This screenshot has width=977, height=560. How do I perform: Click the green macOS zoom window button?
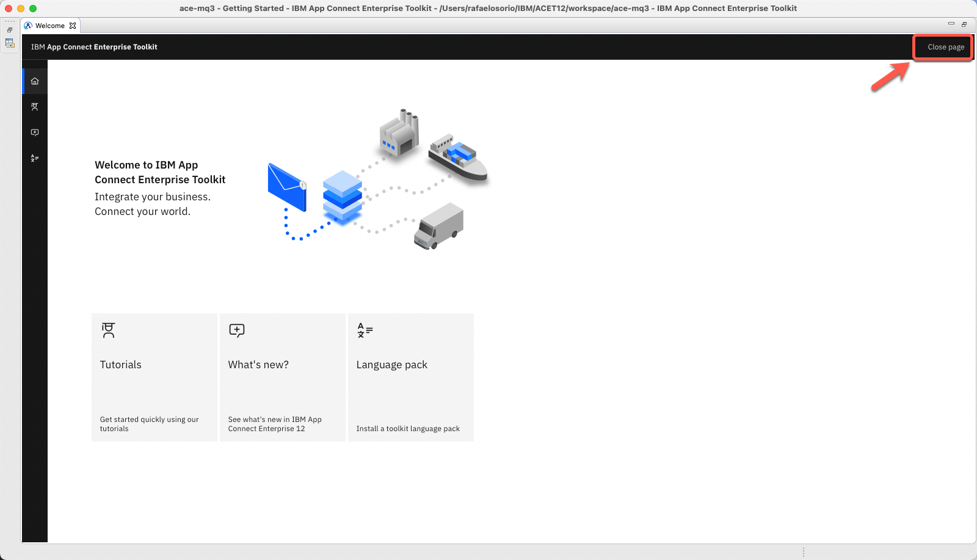[33, 9]
